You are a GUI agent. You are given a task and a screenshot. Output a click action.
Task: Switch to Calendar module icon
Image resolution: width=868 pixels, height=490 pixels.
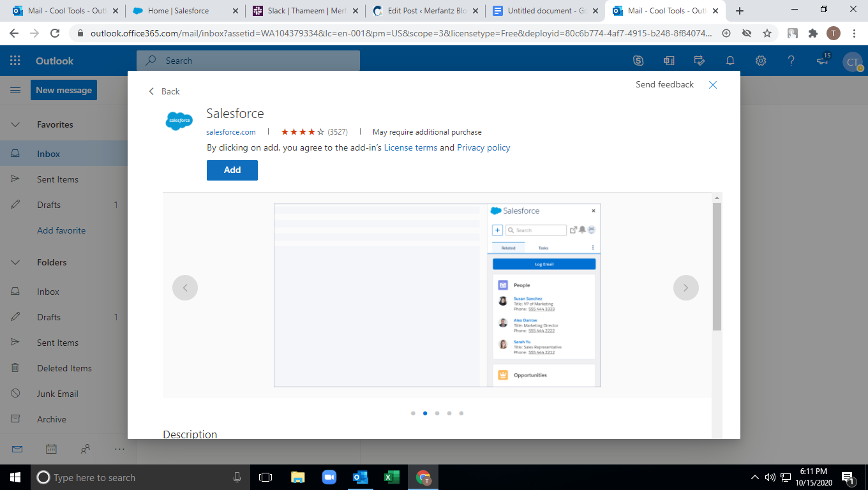pos(51,449)
